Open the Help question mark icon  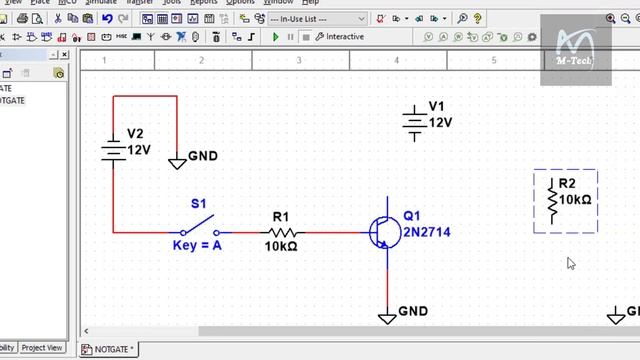477,18
